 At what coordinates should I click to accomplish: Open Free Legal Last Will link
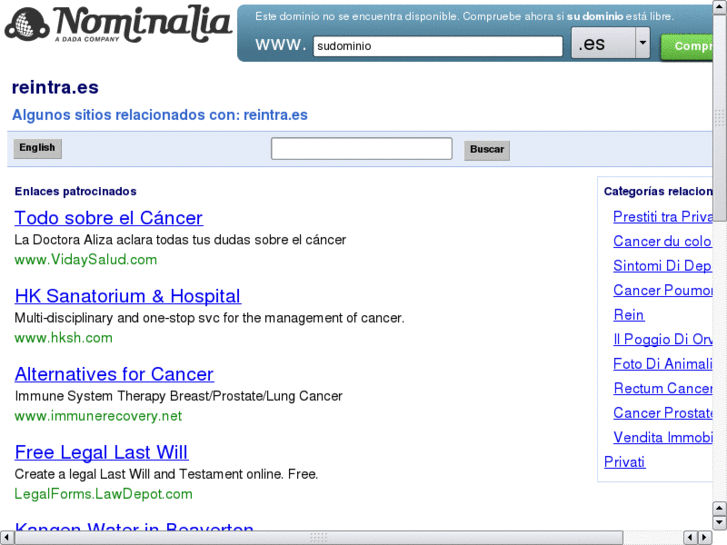[102, 453]
